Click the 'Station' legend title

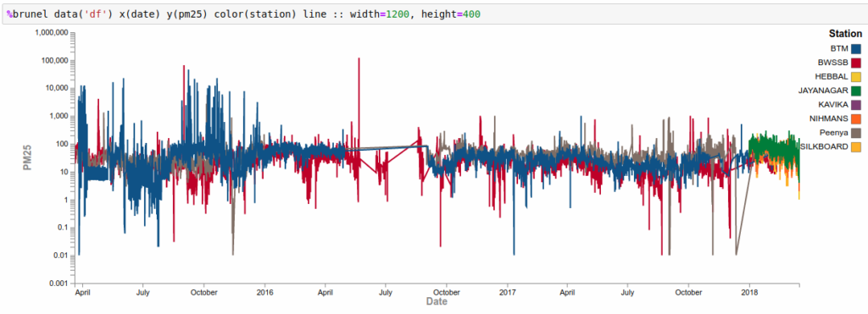click(845, 34)
